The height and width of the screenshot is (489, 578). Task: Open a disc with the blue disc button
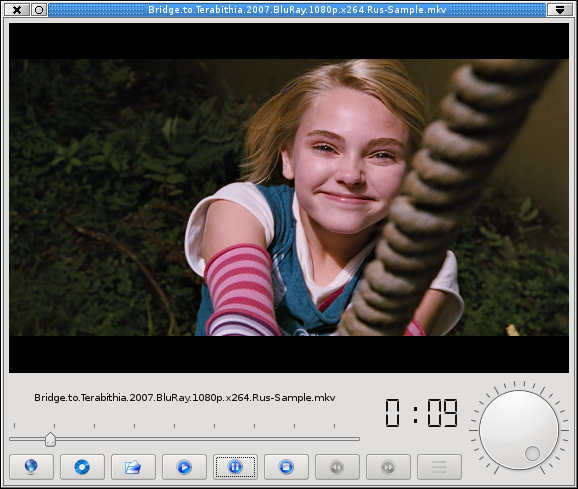[x=82, y=467]
